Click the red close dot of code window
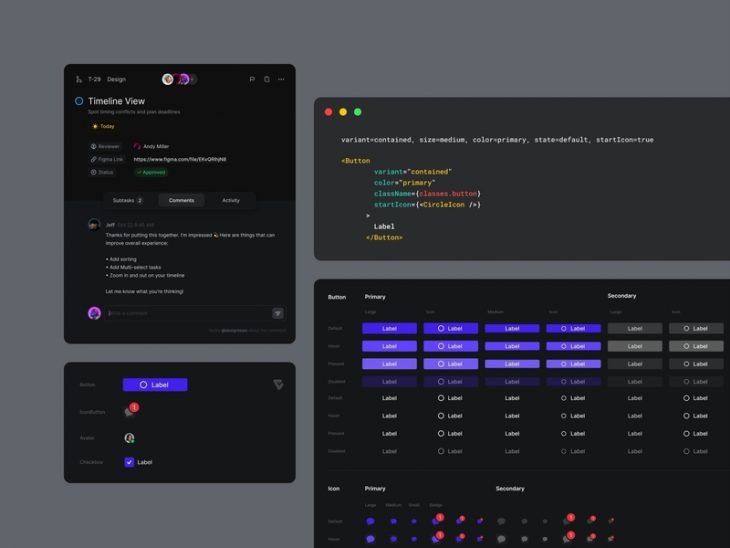The height and width of the screenshot is (548, 730). (328, 112)
